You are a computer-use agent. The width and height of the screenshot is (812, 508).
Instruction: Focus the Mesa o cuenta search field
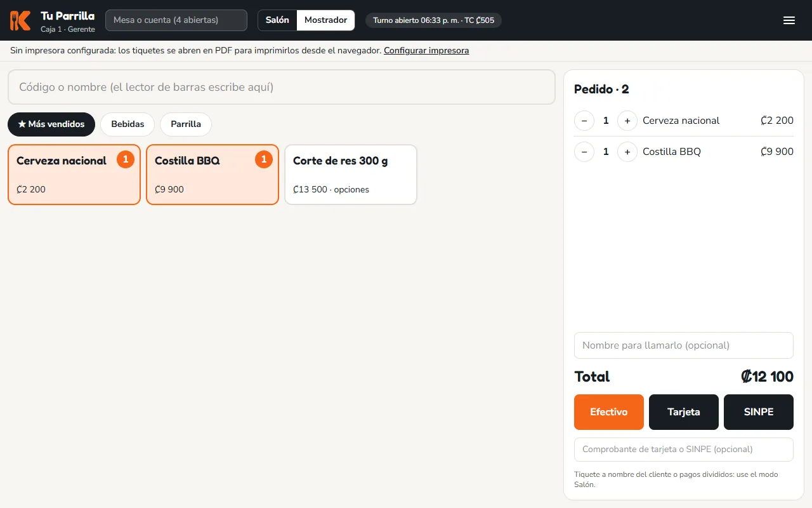pyautogui.click(x=176, y=20)
